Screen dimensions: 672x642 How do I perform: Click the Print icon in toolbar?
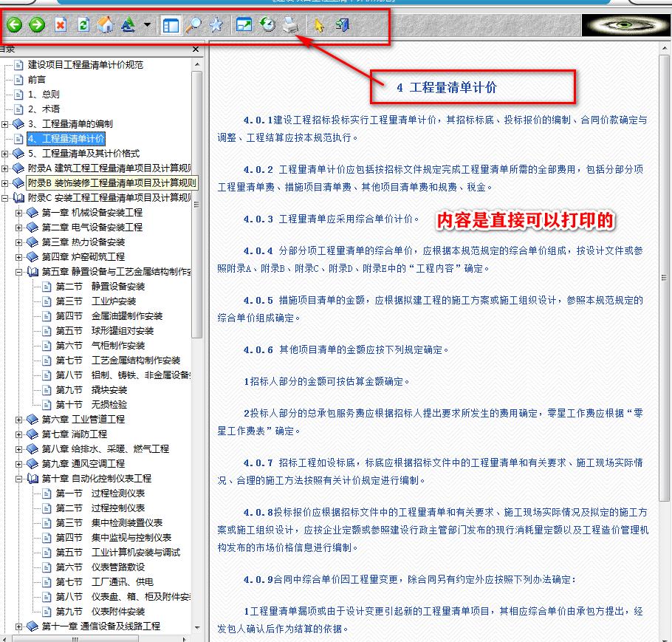point(290,24)
